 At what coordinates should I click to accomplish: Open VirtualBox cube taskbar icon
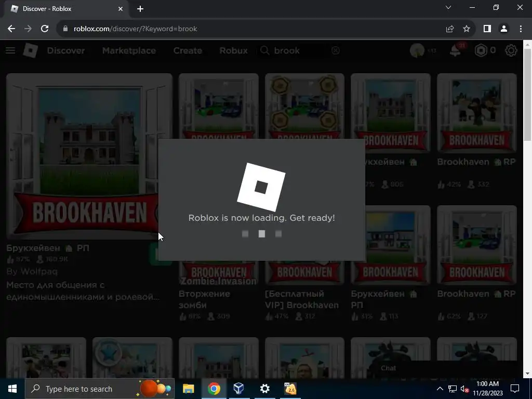[239, 389]
